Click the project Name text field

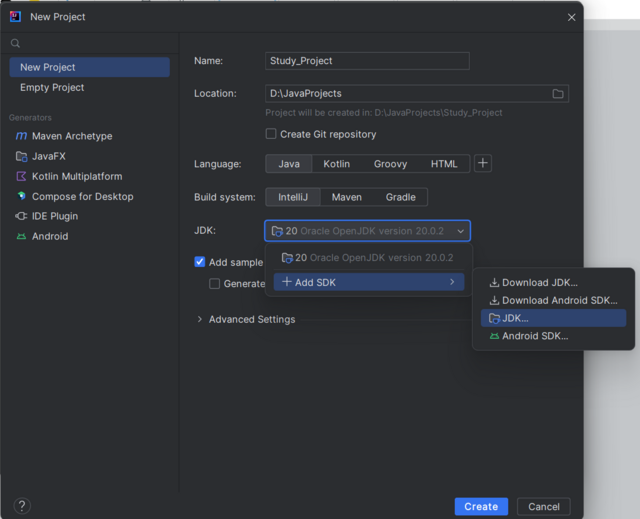pyautogui.click(x=367, y=61)
